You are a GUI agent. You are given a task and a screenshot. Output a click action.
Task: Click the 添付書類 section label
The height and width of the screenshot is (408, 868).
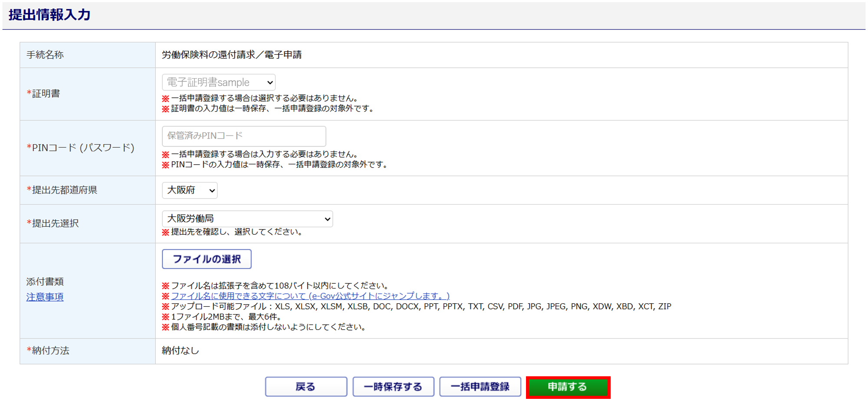(45, 282)
